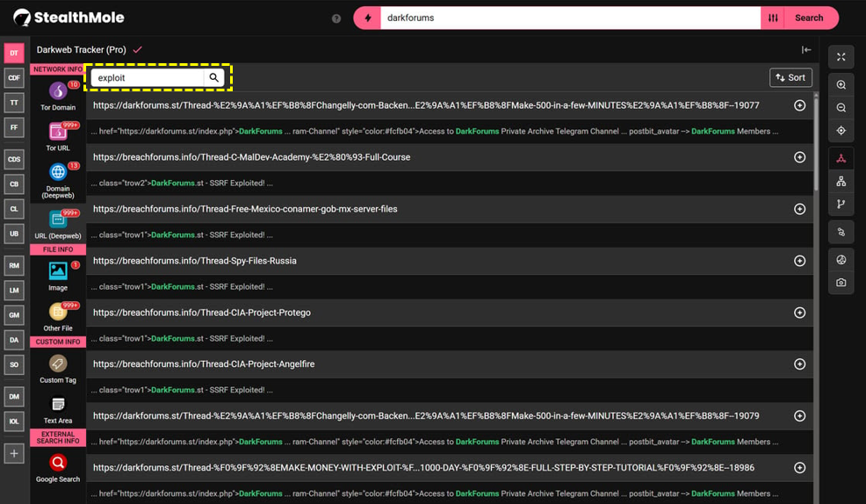Open search filter options sliders icon
The width and height of the screenshot is (866, 504).
(773, 18)
